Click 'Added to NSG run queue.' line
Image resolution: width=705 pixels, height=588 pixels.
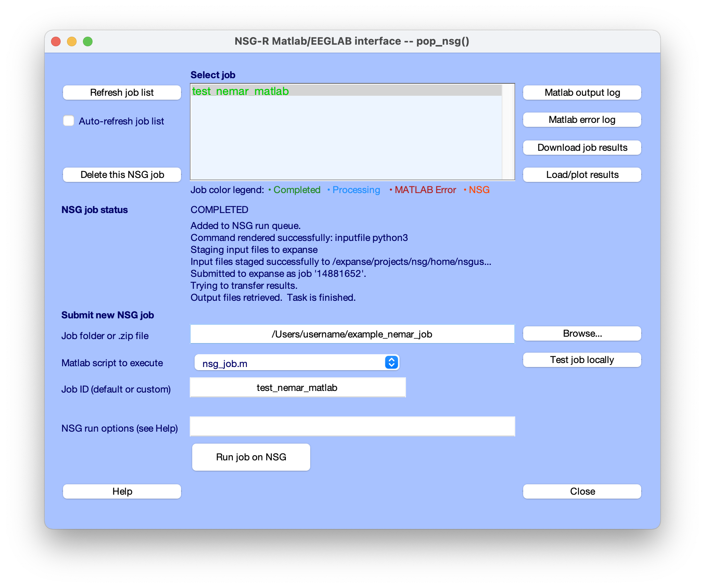tap(246, 226)
